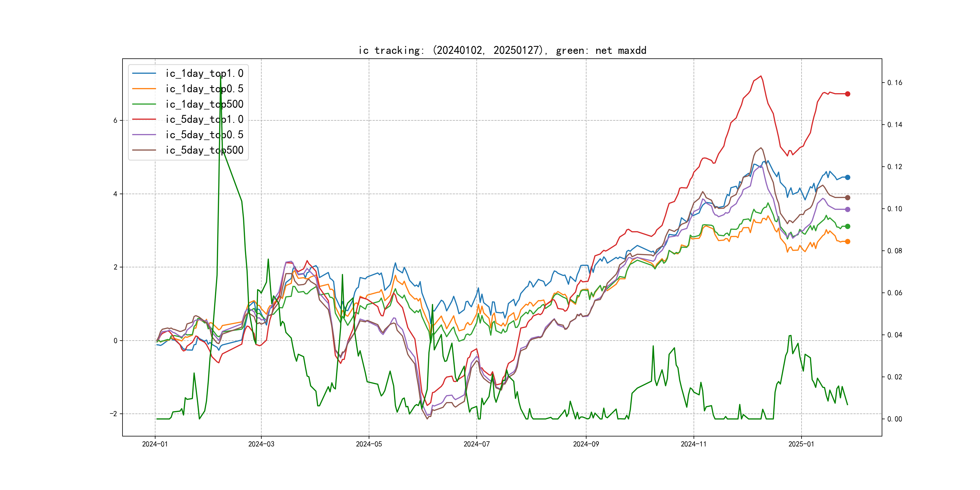Click the orange endpoint marker dot
The height and width of the screenshot is (490, 980).
click(x=848, y=242)
